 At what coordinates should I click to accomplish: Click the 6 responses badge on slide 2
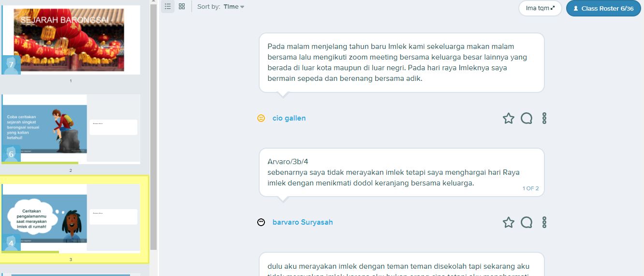(x=11, y=154)
